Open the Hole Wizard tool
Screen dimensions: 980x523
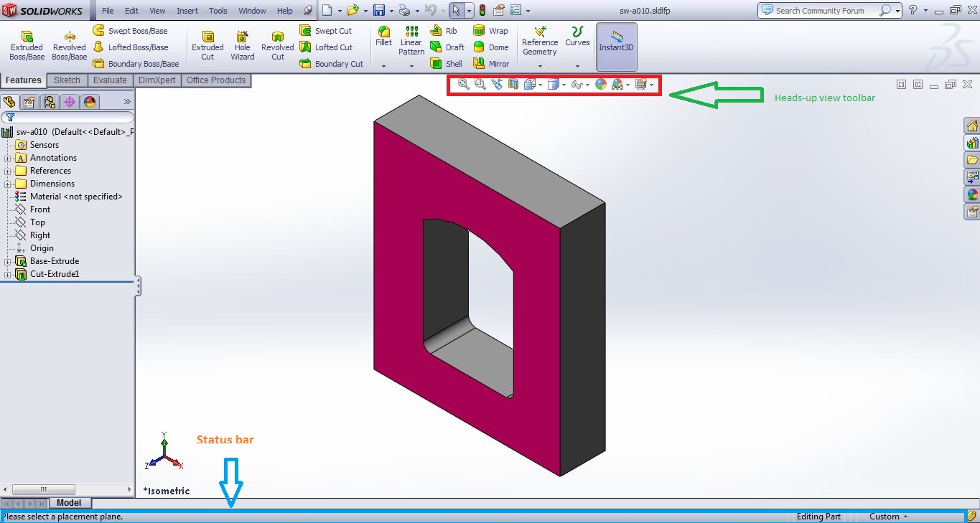(242, 43)
